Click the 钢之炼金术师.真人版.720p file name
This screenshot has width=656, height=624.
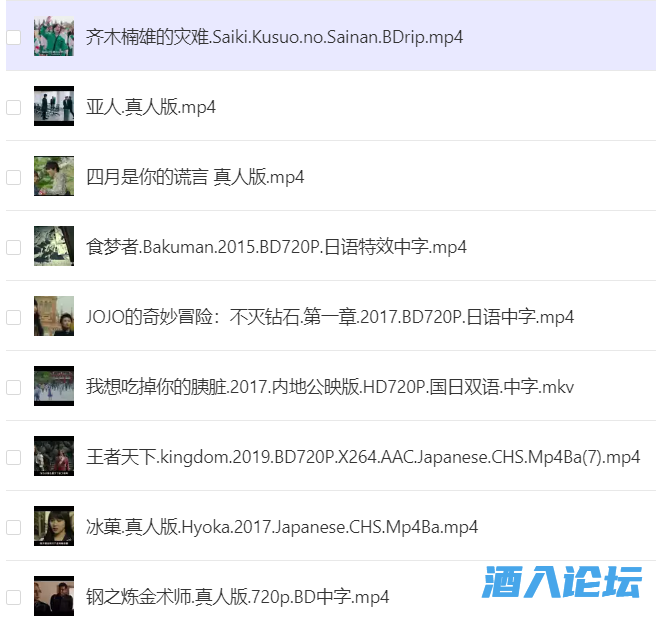click(237, 597)
